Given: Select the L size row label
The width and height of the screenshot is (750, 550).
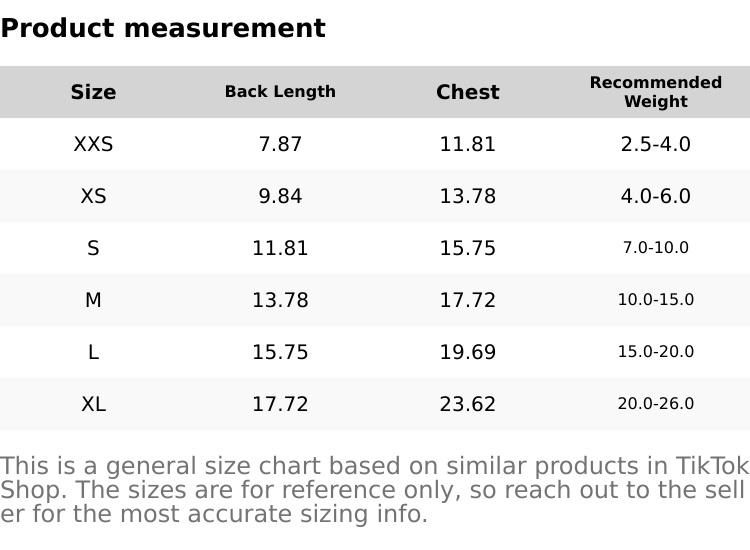Looking at the screenshot, I should (93, 352).
